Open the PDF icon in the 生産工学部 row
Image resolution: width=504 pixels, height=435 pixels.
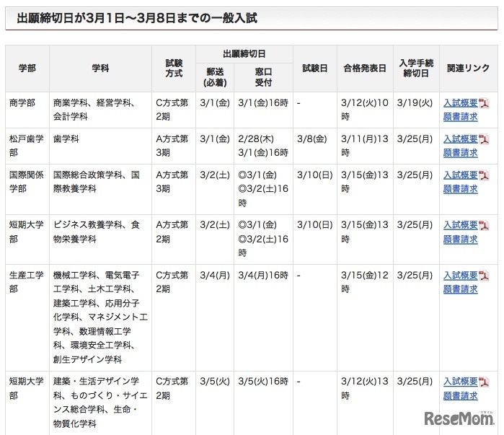click(484, 276)
